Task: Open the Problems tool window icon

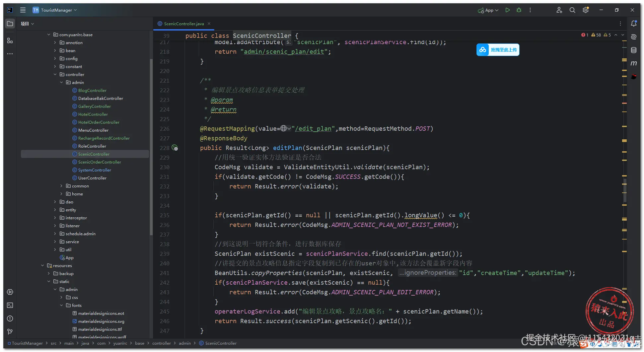Action: point(10,318)
